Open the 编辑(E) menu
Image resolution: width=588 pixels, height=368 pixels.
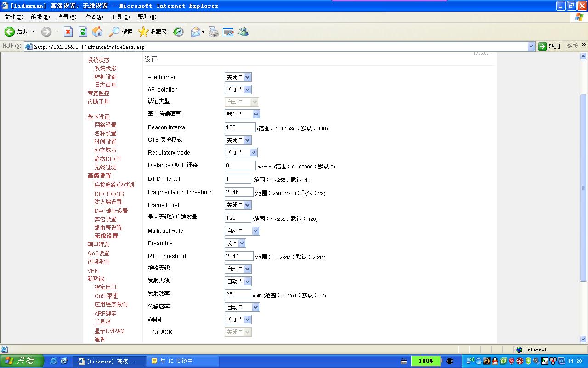coord(40,17)
